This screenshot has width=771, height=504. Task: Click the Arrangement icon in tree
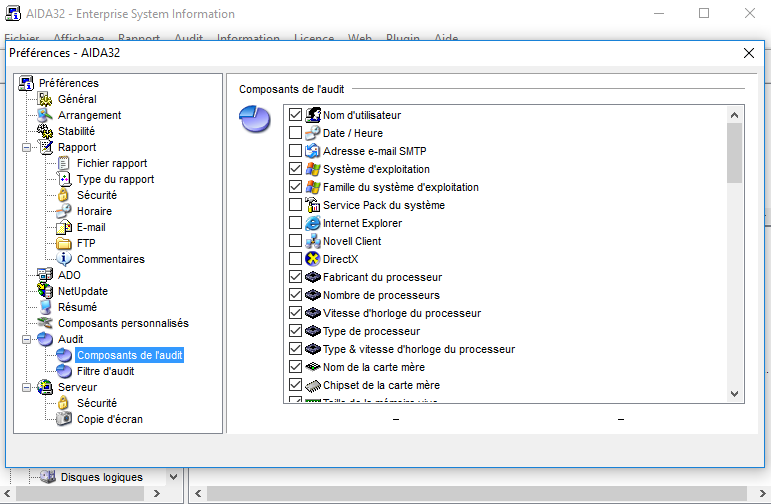coord(45,115)
